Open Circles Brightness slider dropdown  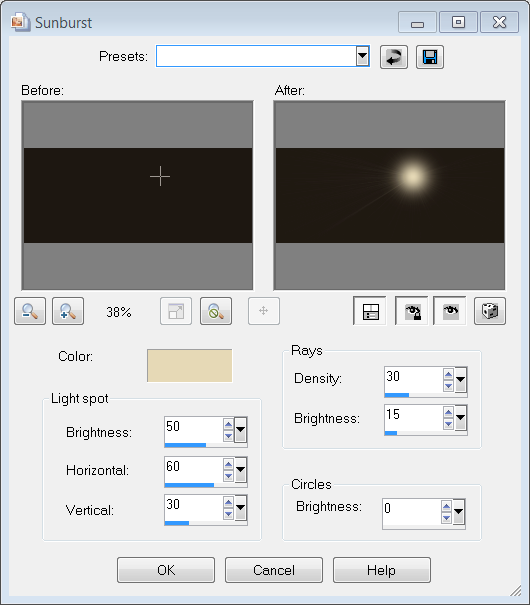click(458, 512)
